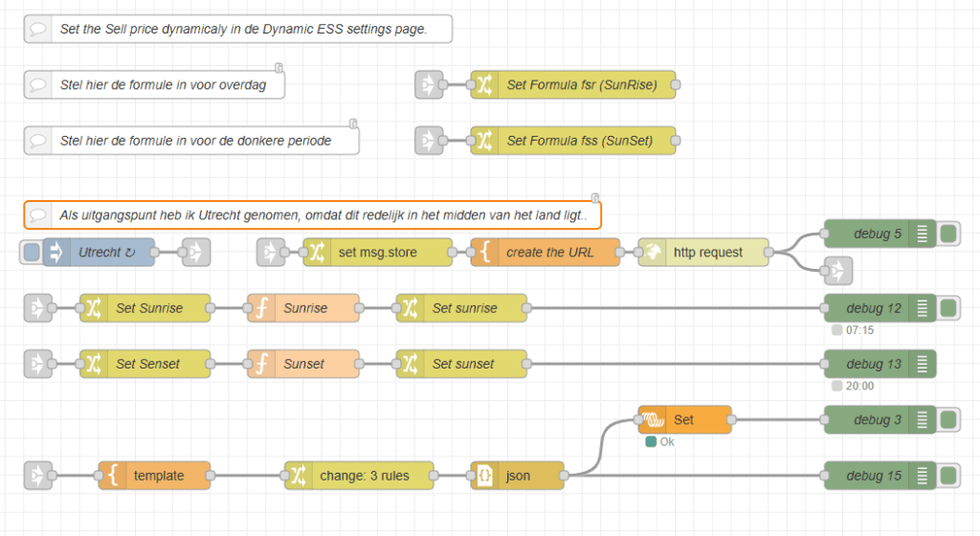Screen dimensions: 980x536
Task: Toggle the debug 12 node output button
Action: coord(949,308)
